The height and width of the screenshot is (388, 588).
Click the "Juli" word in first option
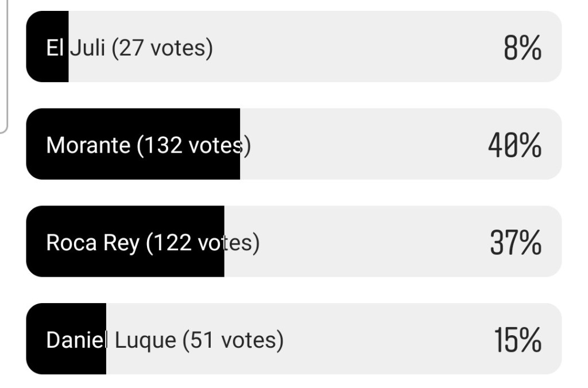(x=87, y=48)
